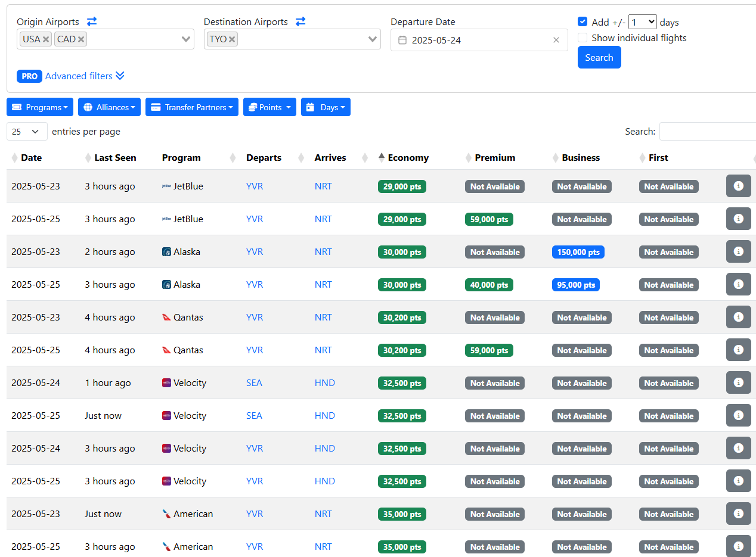The width and height of the screenshot is (756, 557).
Task: Open the entries per page dropdown
Action: click(x=27, y=132)
